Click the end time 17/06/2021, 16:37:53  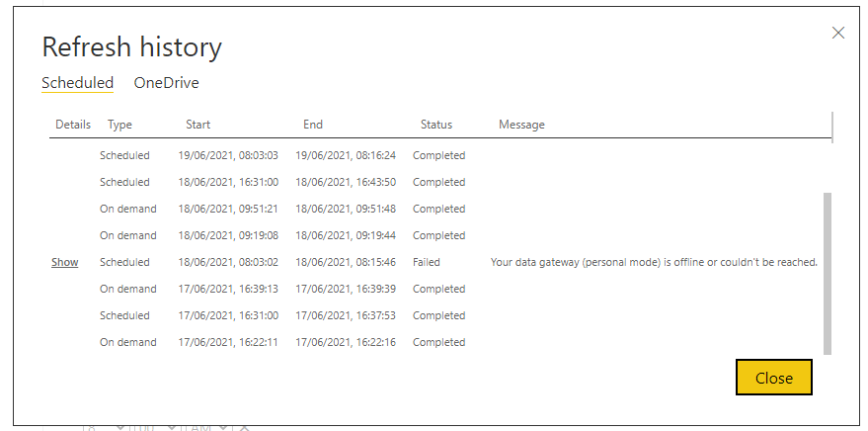point(345,315)
